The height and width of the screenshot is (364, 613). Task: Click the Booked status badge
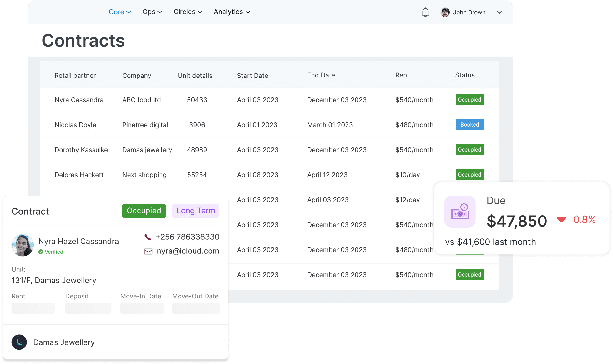click(x=469, y=125)
